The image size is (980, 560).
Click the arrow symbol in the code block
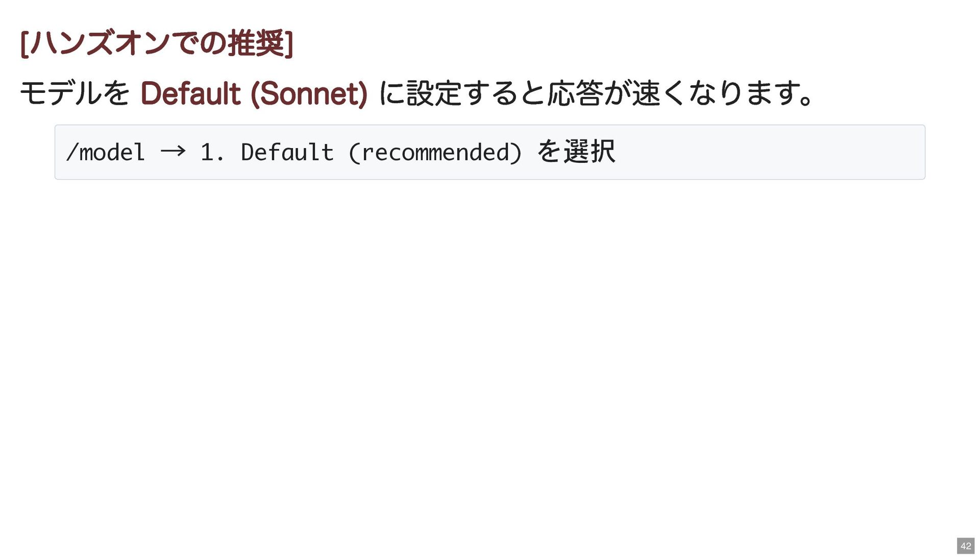(173, 152)
